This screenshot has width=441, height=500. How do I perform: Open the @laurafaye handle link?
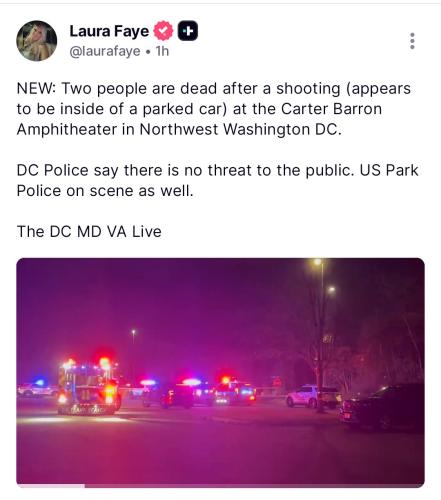click(105, 51)
